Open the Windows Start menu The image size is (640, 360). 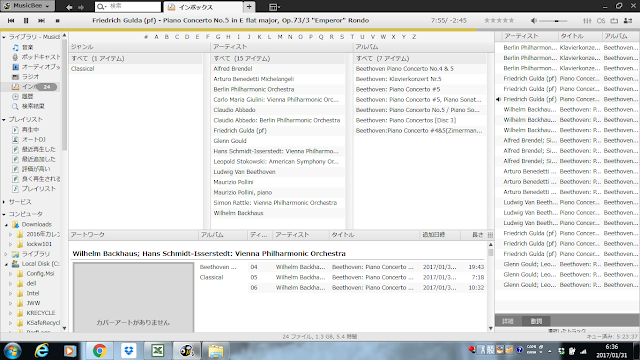click(x=12, y=351)
